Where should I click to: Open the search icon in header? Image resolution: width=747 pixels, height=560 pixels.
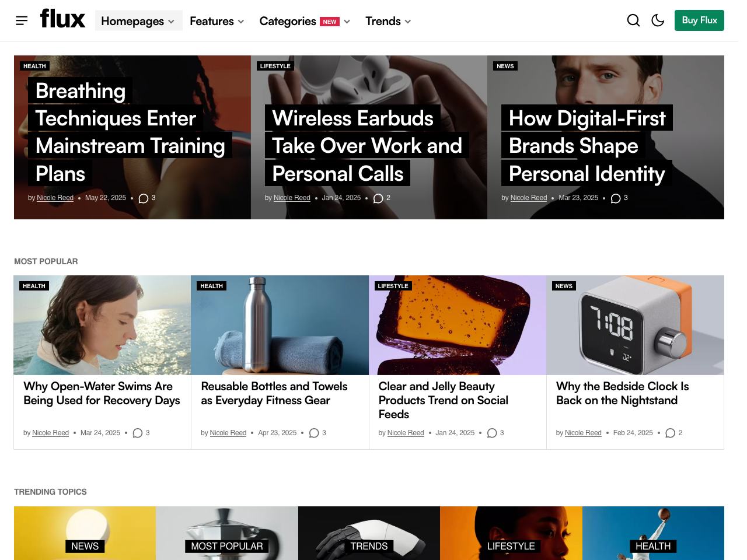click(633, 20)
